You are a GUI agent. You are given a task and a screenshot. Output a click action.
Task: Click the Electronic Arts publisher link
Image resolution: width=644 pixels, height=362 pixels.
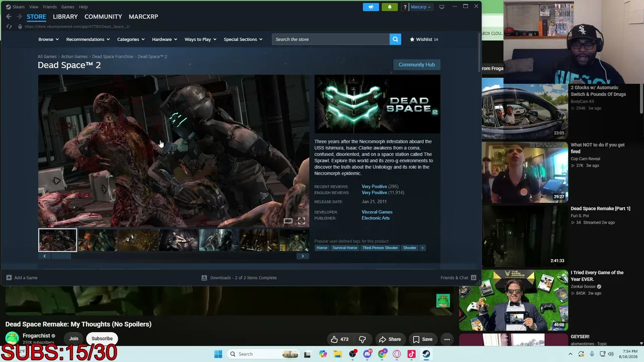coord(375,218)
